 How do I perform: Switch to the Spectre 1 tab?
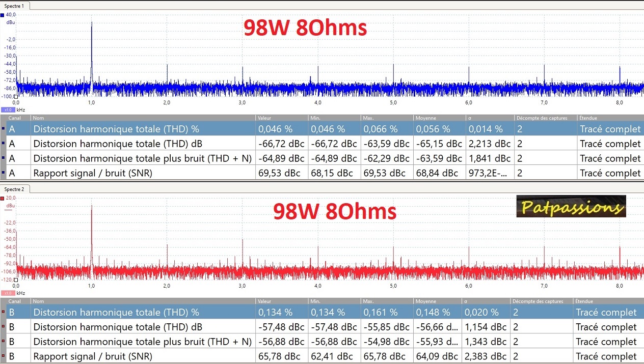pos(15,6)
